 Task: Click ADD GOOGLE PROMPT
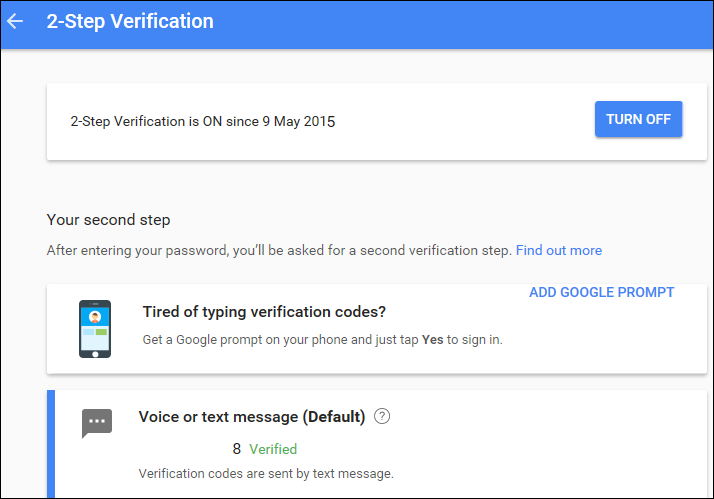(x=601, y=292)
